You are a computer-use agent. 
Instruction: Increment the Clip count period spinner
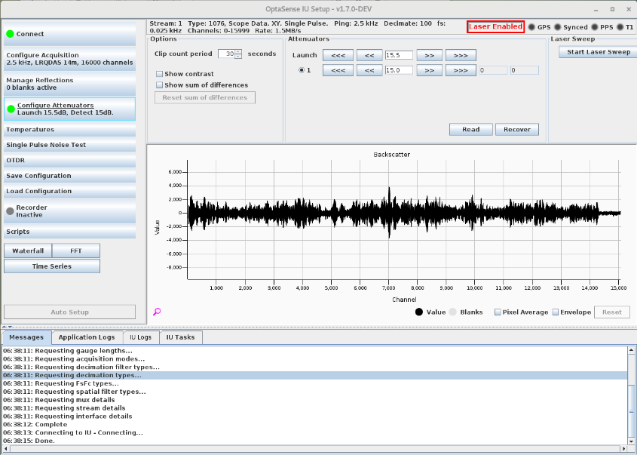coord(240,51)
